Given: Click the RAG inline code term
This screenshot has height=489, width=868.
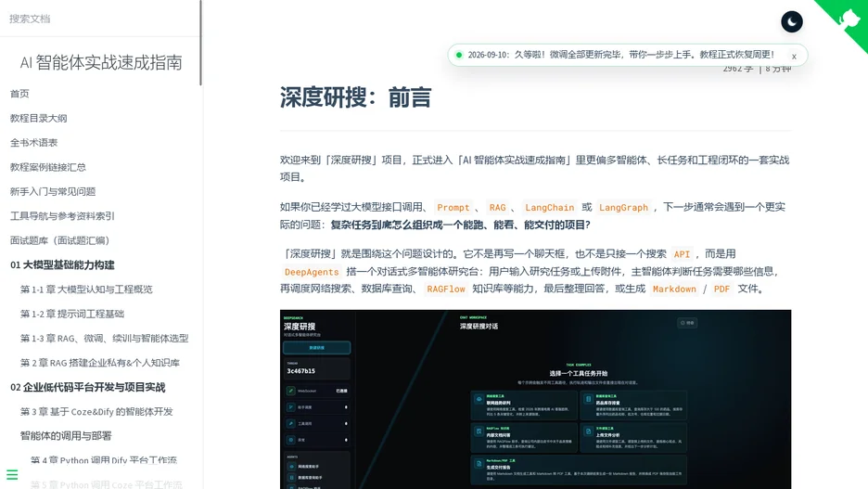Looking at the screenshot, I should click(497, 207).
